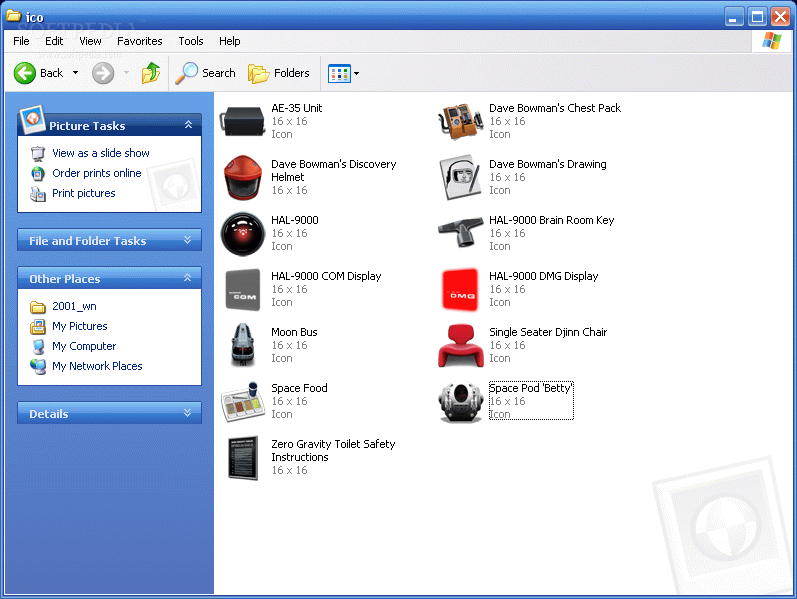Collapse the Picture Tasks panel
Screen dimensions: 797x599
click(188, 125)
